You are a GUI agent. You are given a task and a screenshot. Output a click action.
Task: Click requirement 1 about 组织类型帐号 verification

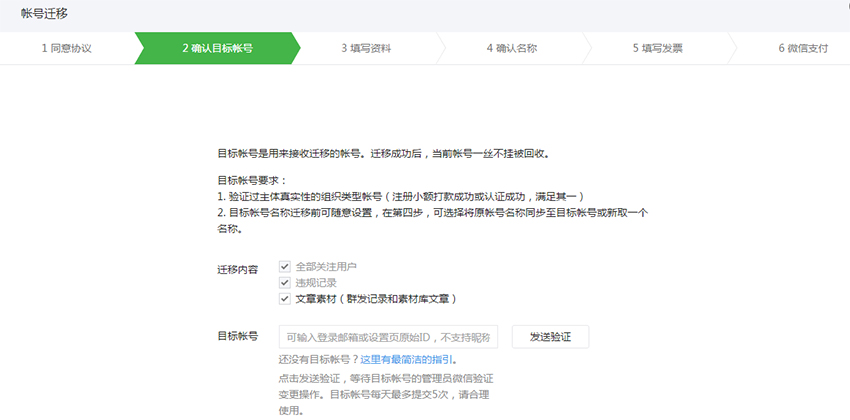400,197
